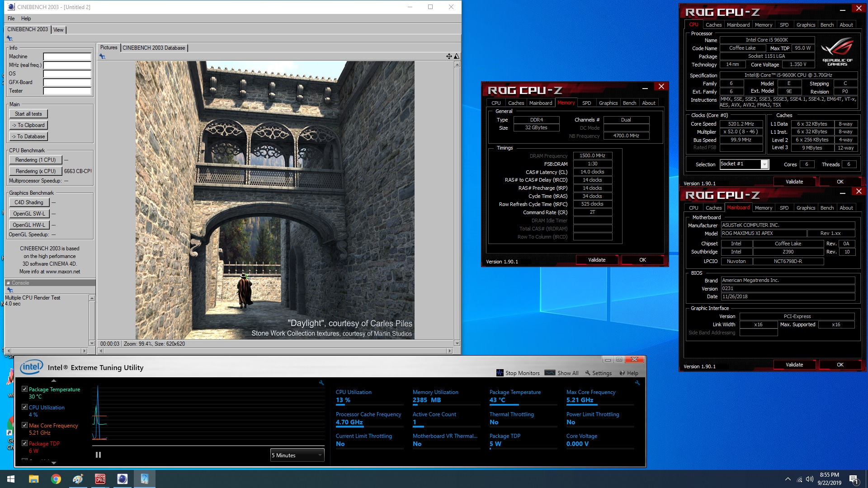Open File Explorer from taskbar
This screenshot has width=868, height=488.
click(x=33, y=479)
